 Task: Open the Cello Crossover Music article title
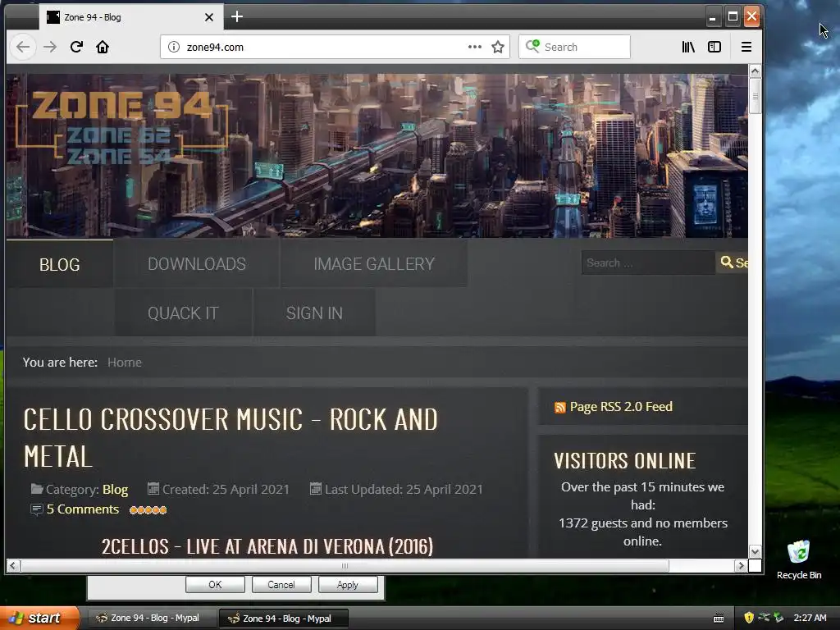231,438
